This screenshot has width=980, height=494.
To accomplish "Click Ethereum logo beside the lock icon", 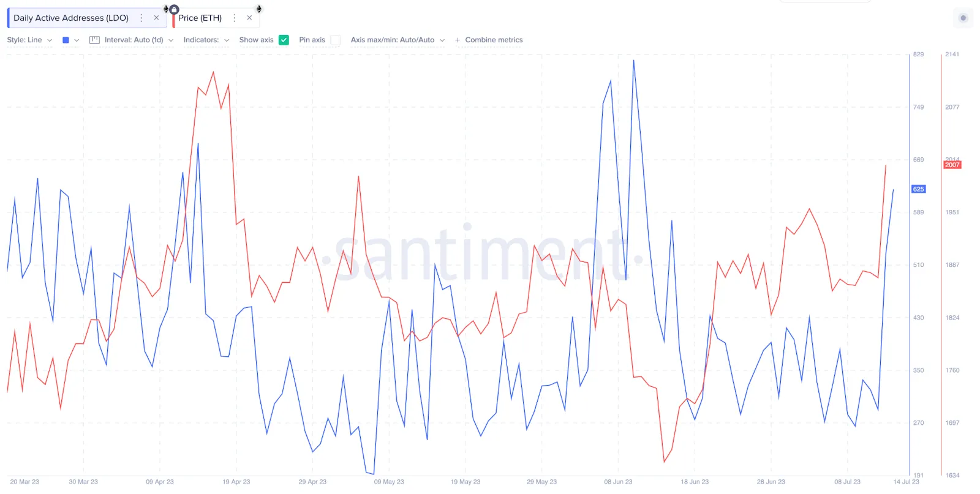I will 166,9.
